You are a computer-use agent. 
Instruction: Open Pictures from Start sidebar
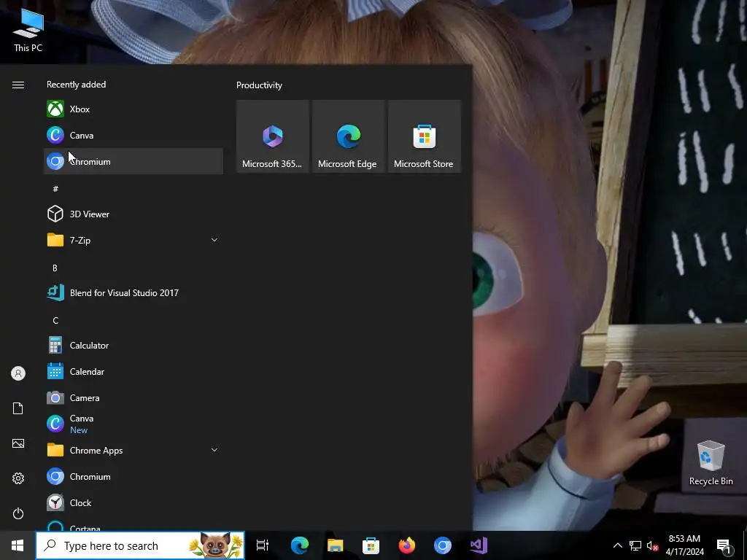click(x=18, y=443)
